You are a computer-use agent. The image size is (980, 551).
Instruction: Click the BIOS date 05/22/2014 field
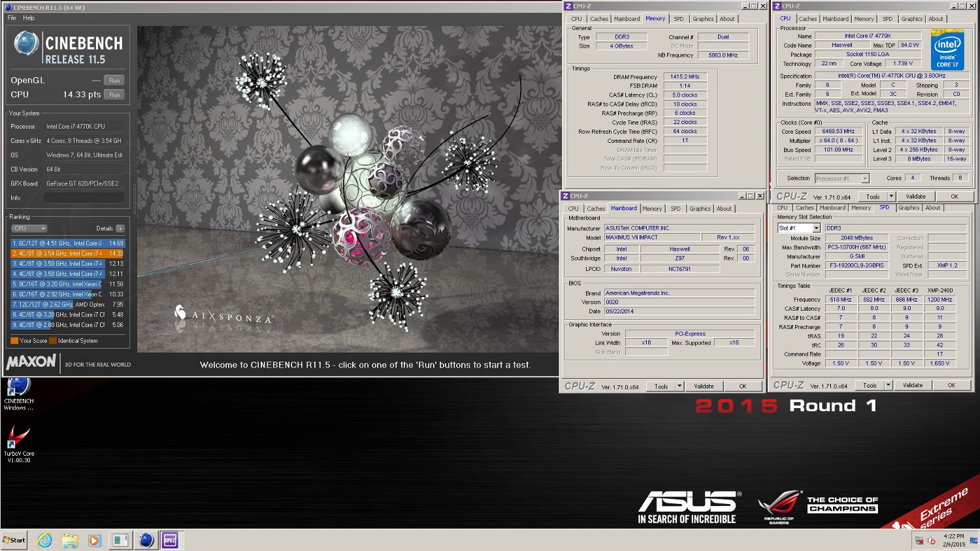pyautogui.click(x=679, y=311)
